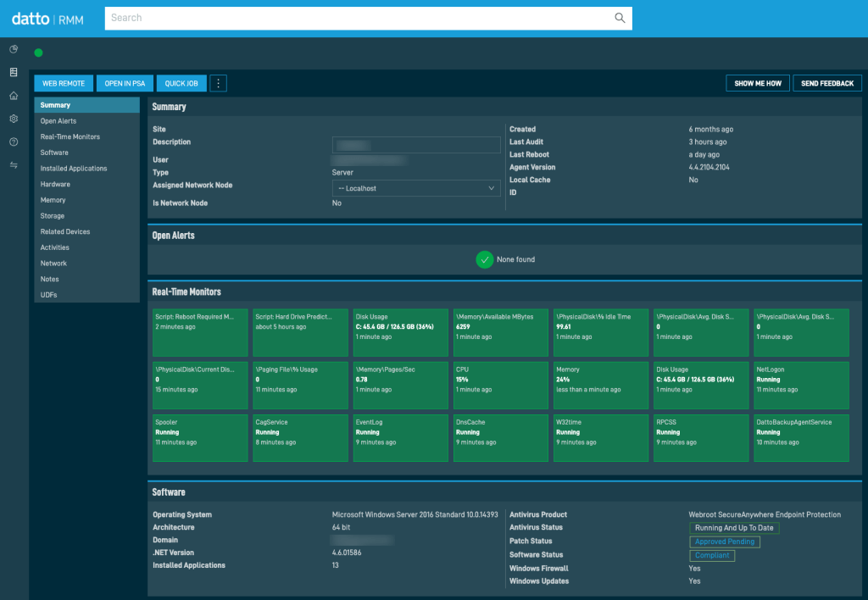Open the Script: Reboot Required monitor tile
868x600 pixels.
[200, 332]
